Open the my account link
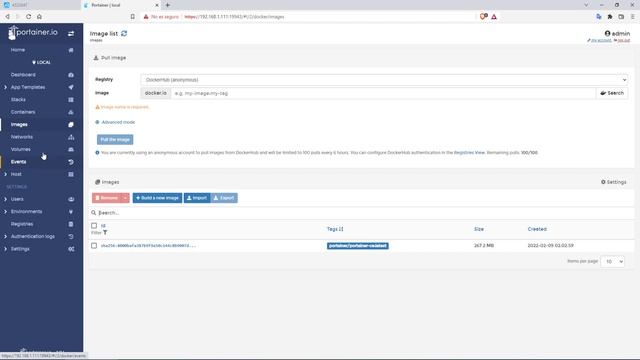 tap(599, 40)
